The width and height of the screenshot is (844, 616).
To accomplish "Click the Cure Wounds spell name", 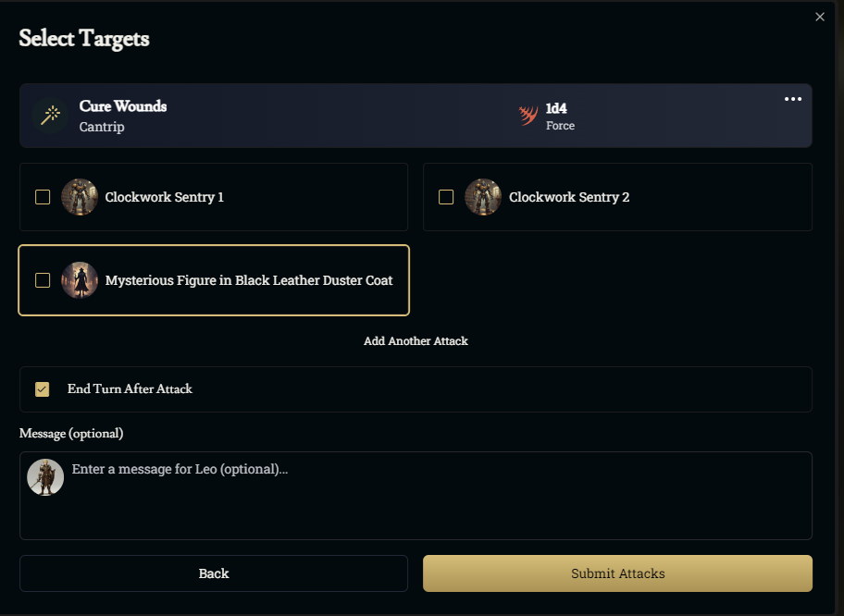I will point(123,106).
